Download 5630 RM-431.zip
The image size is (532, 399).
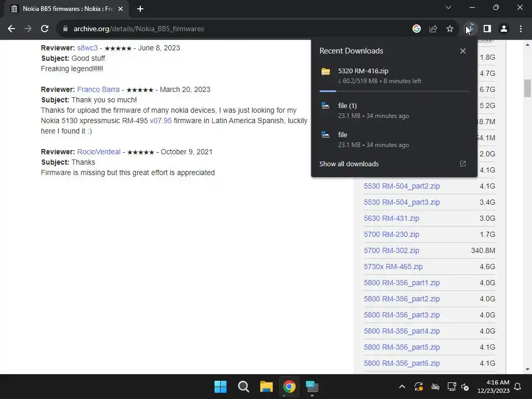391,218
